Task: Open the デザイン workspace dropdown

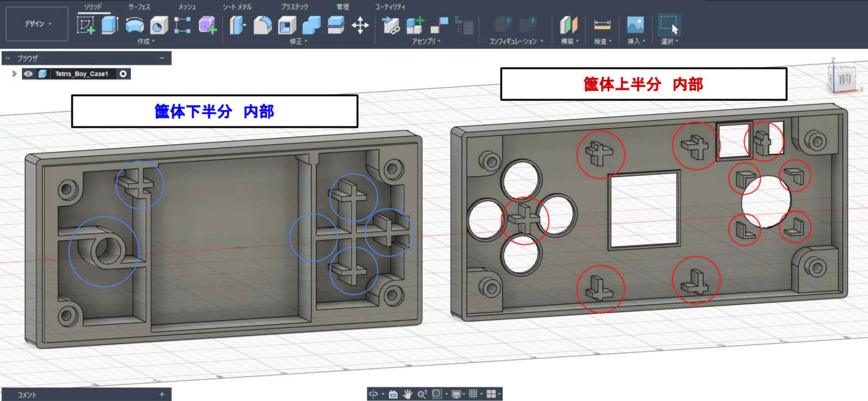Action: 37,24
